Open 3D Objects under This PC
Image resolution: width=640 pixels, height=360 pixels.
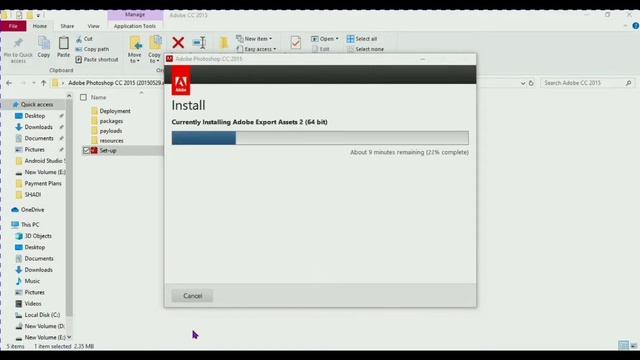pos(33,236)
